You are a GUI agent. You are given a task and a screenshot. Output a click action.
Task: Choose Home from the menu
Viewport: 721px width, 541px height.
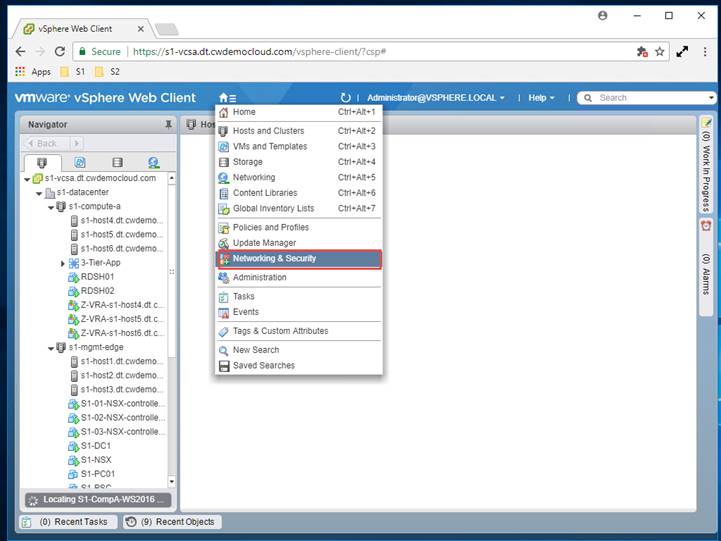299,112
